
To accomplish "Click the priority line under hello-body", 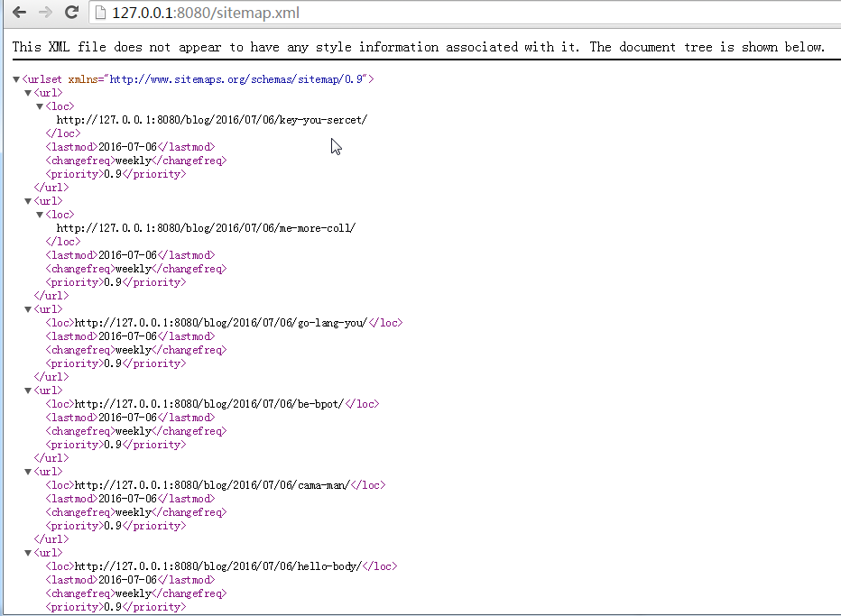I will tap(116, 607).
